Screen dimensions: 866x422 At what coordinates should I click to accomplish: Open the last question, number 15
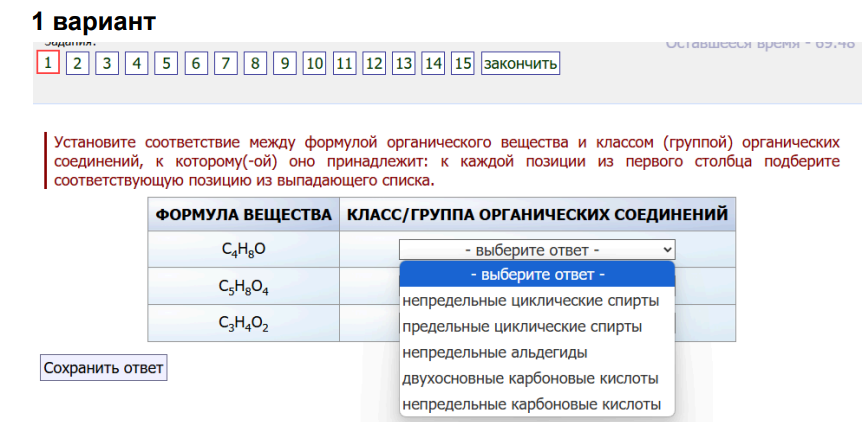click(x=462, y=64)
